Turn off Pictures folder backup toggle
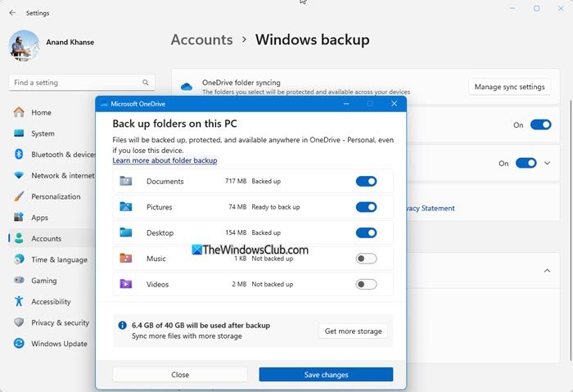 (366, 207)
